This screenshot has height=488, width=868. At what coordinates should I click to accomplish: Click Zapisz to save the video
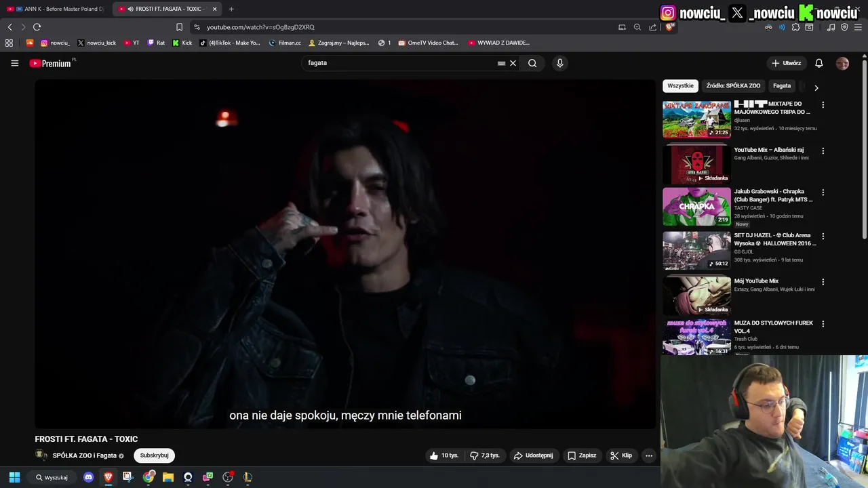(x=582, y=455)
